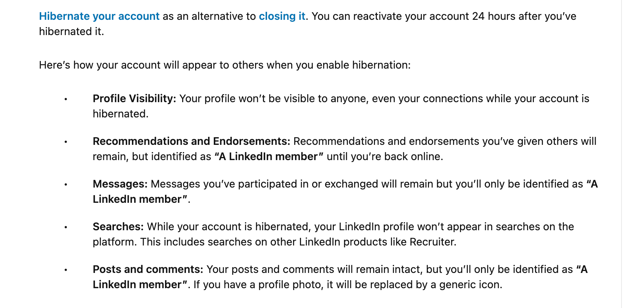The height and width of the screenshot is (308, 644).
Task: Click the bullet point beside Searches
Action: point(66,227)
